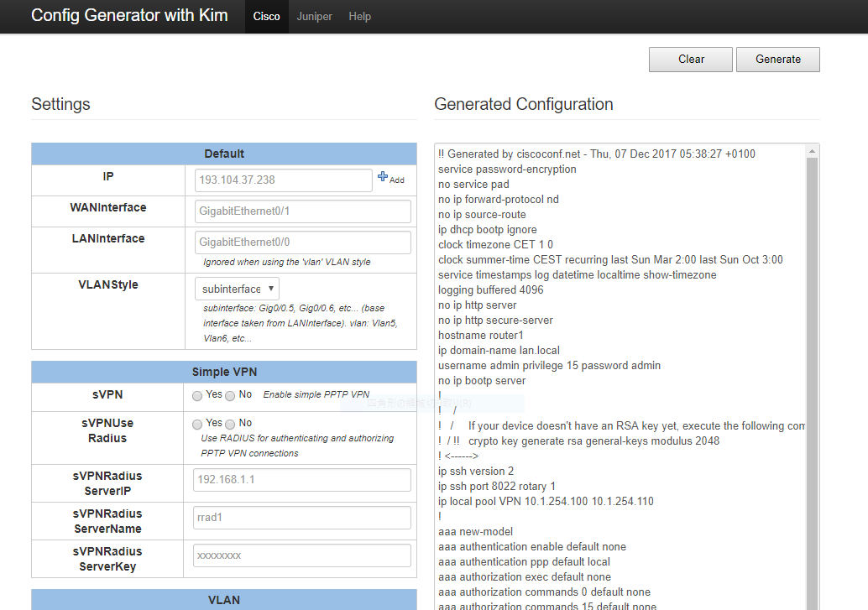868x610 pixels.
Task: Enable simple PPTP VPN with Yes radio
Action: click(x=197, y=395)
